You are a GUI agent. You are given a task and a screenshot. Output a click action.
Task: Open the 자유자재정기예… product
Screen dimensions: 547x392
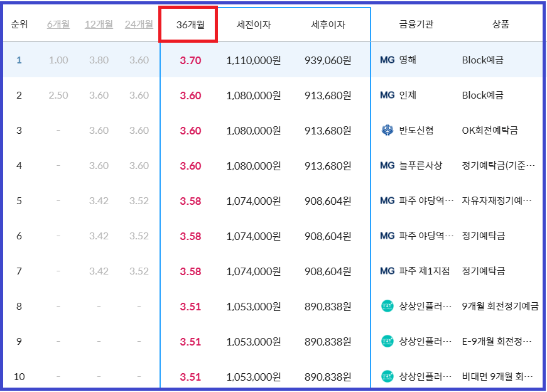[497, 201]
